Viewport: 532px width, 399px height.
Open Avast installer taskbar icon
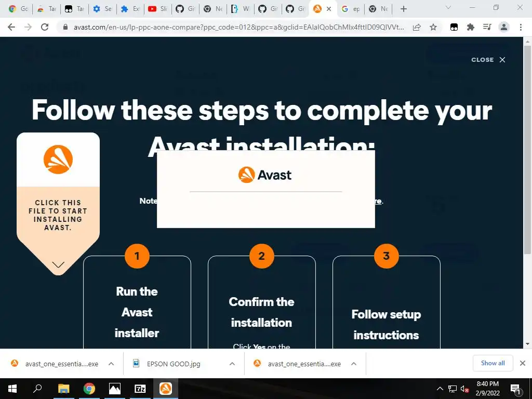166,389
